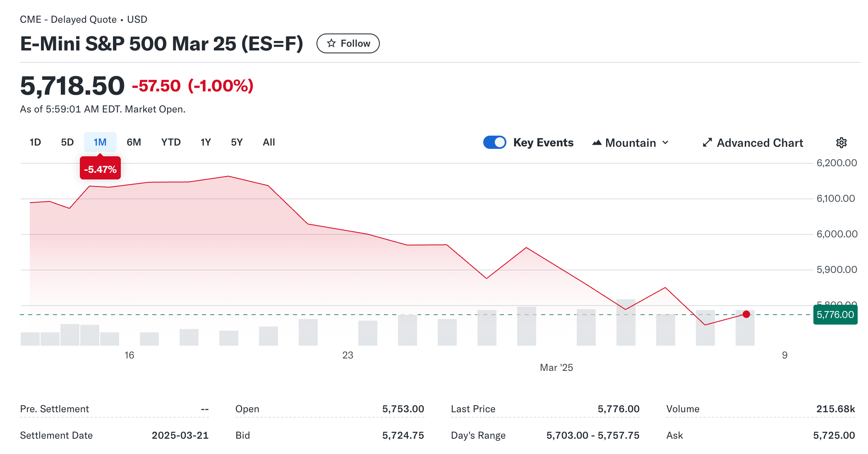Click the Advanced Chart expand arrow icon
The width and height of the screenshot is (868, 454).
(707, 143)
